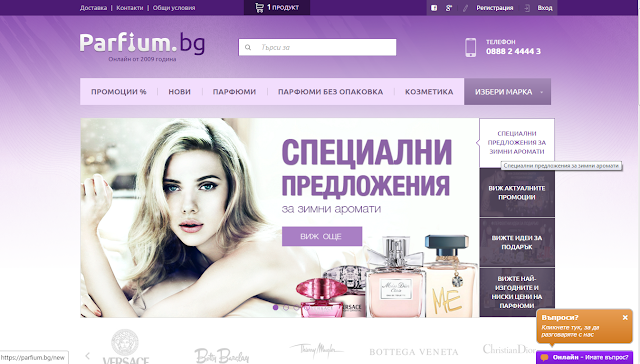The image size is (640, 364).
Task: Focus the Търси за search field
Action: [317, 47]
